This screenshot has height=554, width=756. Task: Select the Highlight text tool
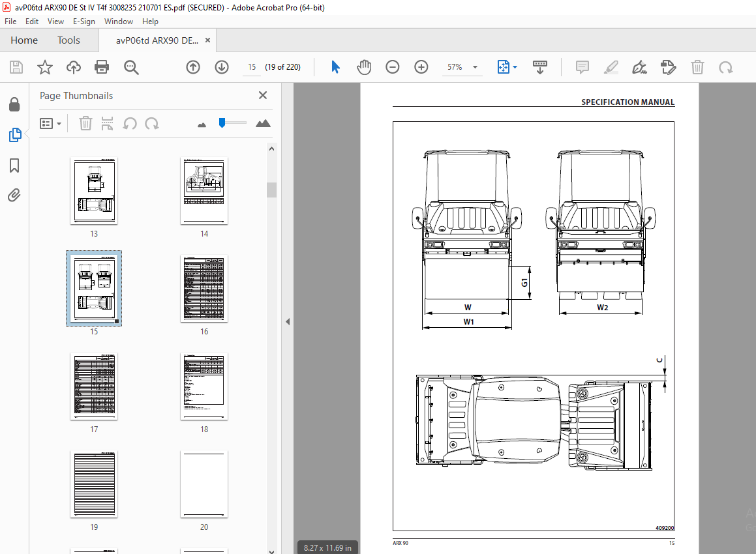611,67
